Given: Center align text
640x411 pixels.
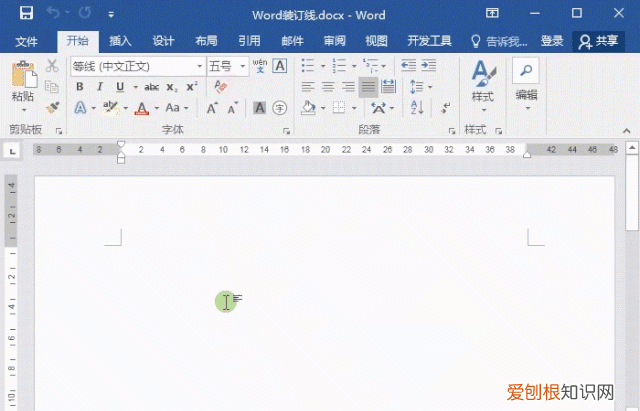Looking at the screenshot, I should [x=328, y=87].
